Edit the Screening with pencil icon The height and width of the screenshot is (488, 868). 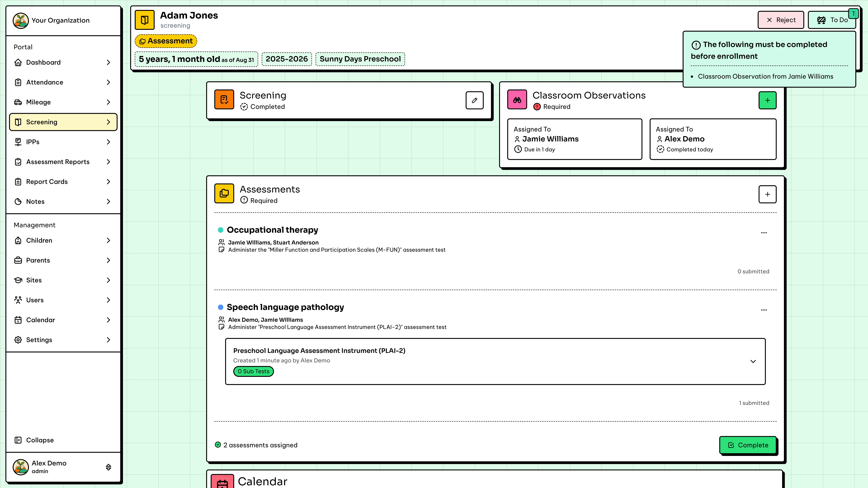(474, 100)
